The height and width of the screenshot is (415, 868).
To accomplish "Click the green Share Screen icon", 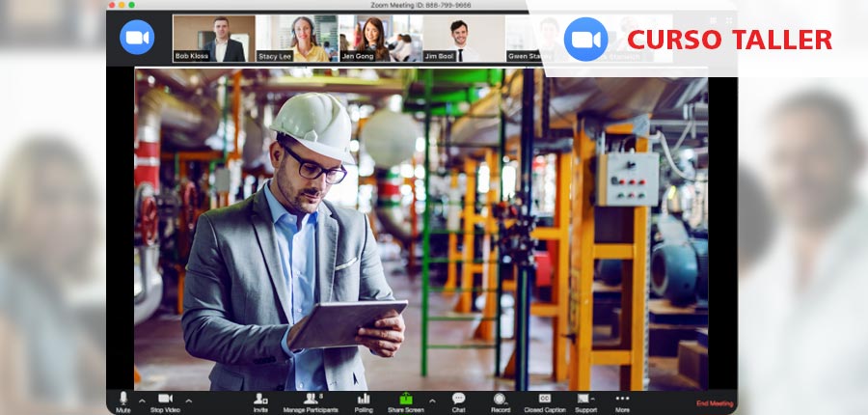I will [406, 400].
